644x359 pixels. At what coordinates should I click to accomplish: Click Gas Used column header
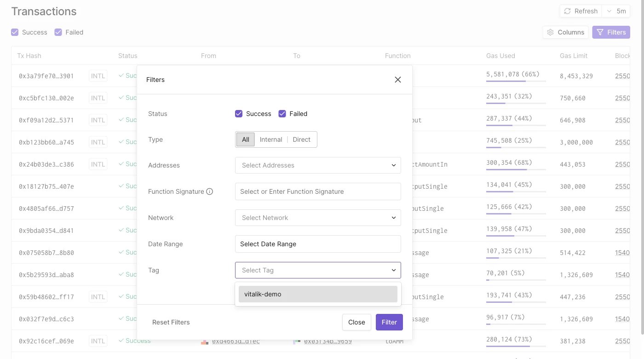point(500,56)
